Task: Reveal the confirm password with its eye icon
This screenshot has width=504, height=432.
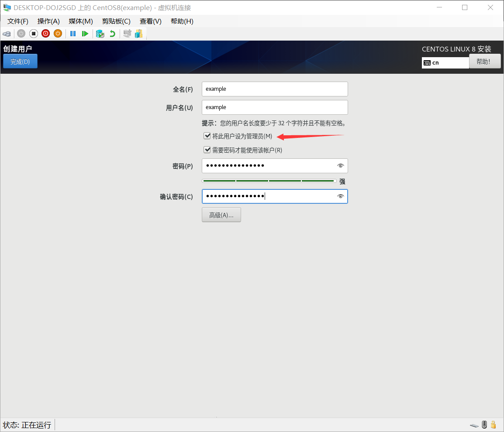Action: click(340, 196)
